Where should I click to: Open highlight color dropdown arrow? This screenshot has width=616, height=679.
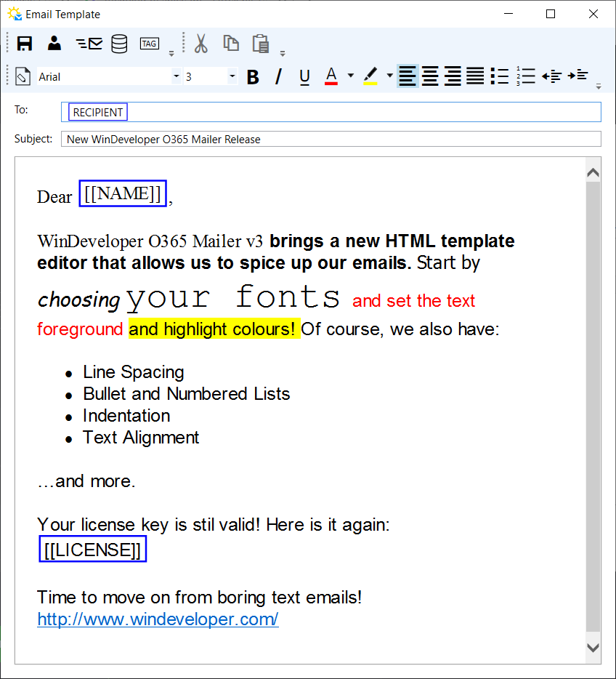point(389,76)
